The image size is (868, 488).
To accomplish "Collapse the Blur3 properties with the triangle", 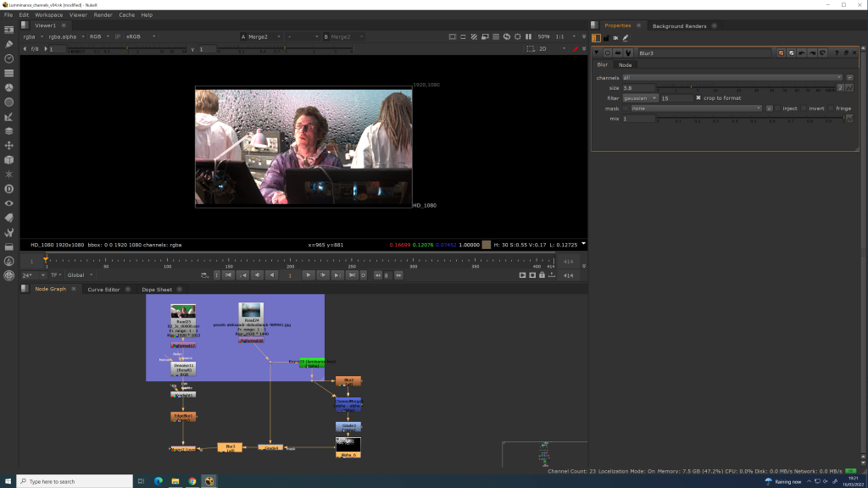I will pyautogui.click(x=597, y=53).
